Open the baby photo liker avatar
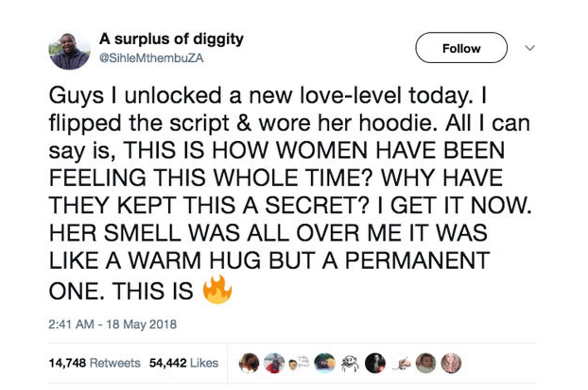588x390 pixels. click(x=425, y=363)
